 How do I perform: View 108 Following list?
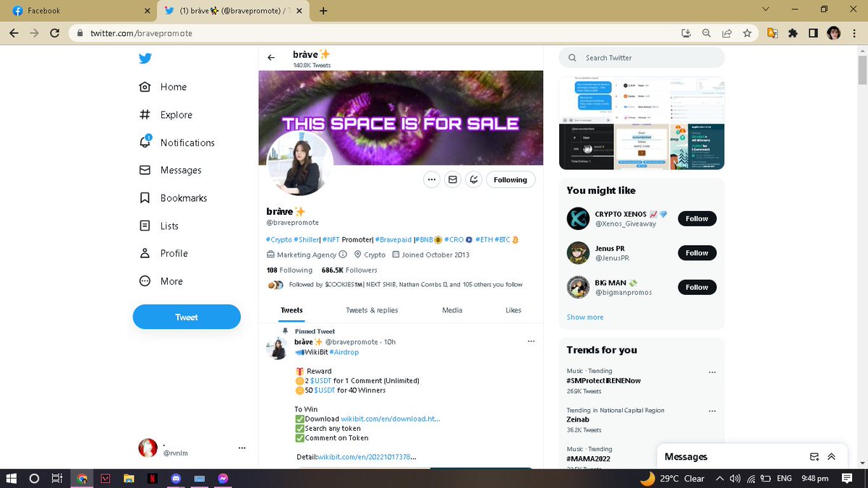[289, 270]
